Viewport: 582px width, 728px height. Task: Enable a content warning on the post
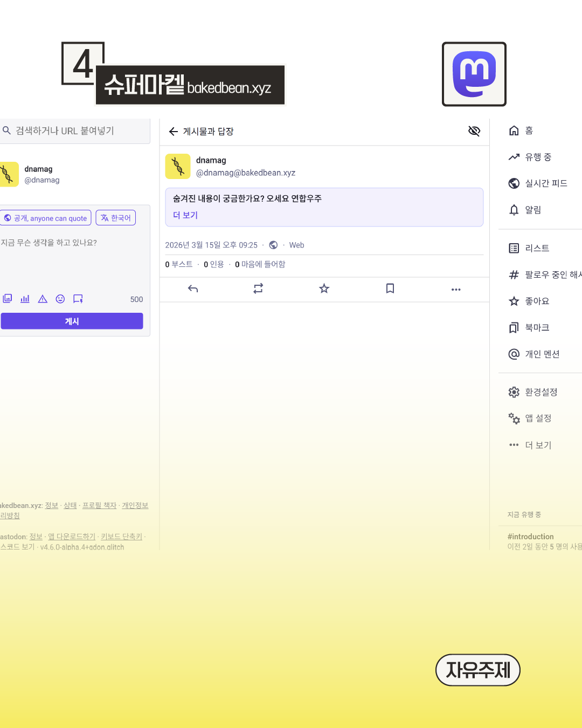pos(42,299)
